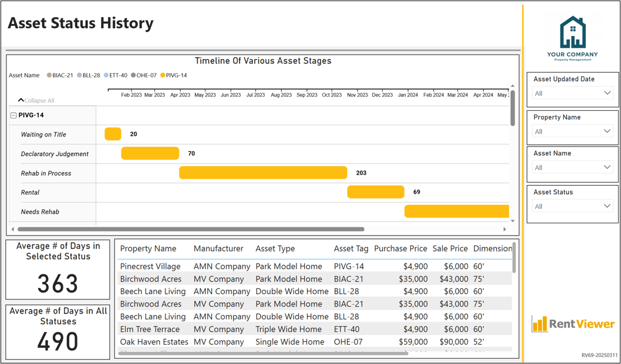Select ETT-40 legend entry

[x=115, y=75]
